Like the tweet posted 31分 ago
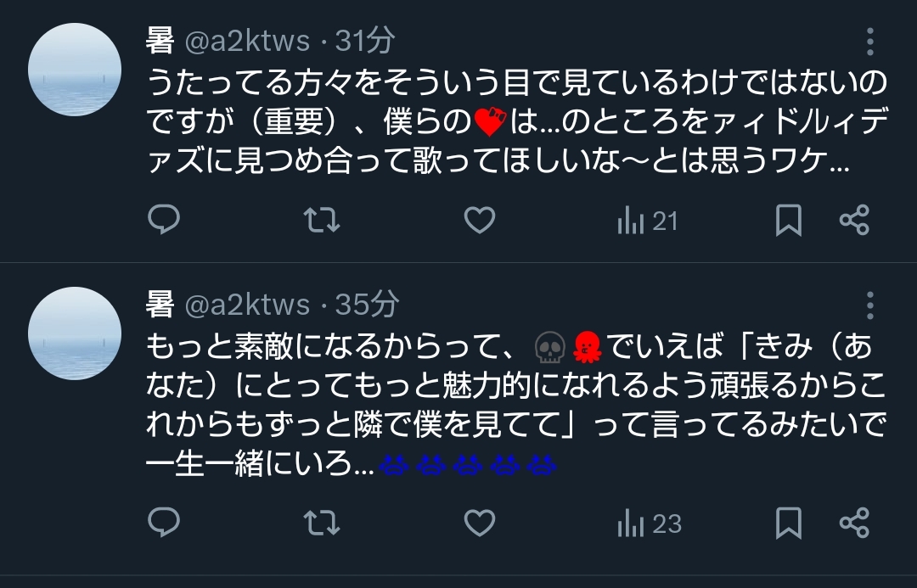Viewport: 917px width, 588px height. pyautogui.click(x=480, y=221)
